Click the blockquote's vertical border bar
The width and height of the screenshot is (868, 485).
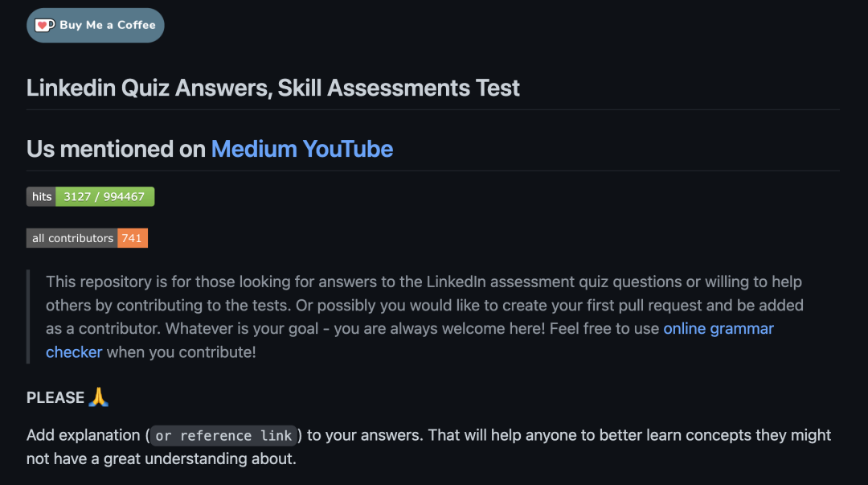pyautogui.click(x=27, y=317)
